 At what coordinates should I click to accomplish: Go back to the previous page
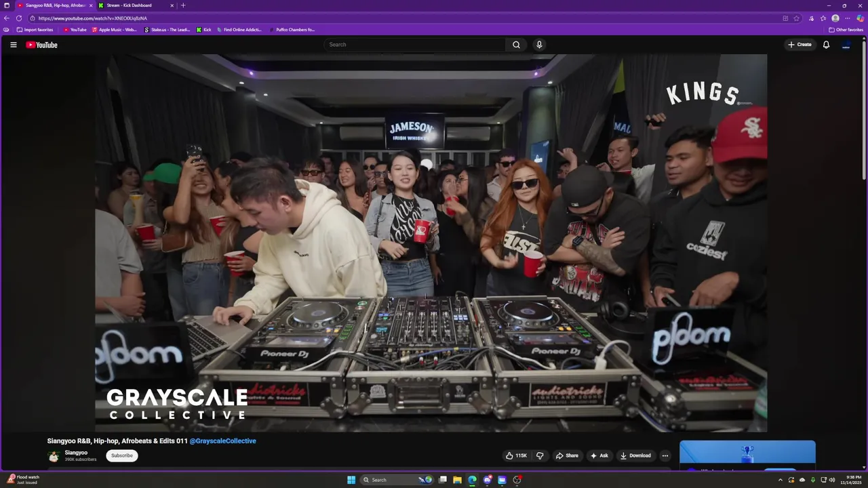tap(7, 18)
